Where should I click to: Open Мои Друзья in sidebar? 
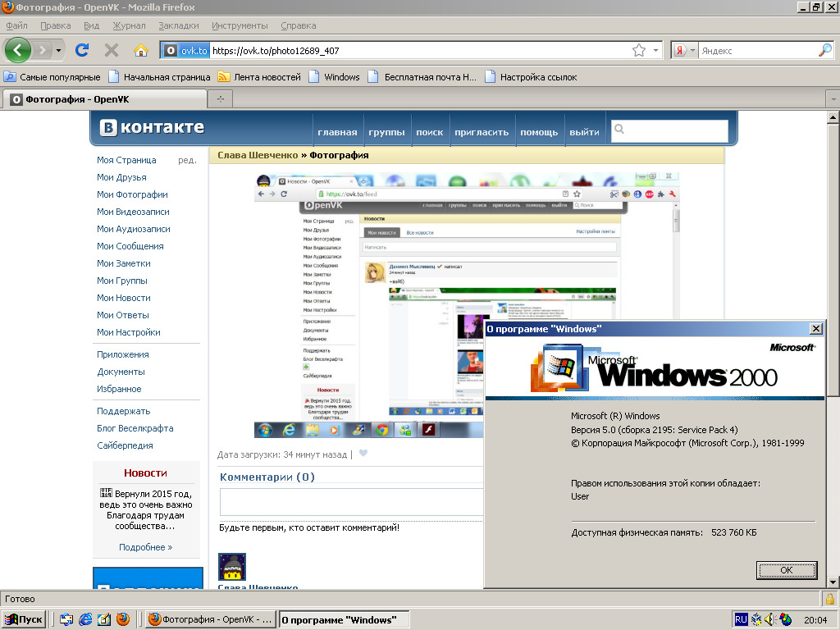point(121,177)
